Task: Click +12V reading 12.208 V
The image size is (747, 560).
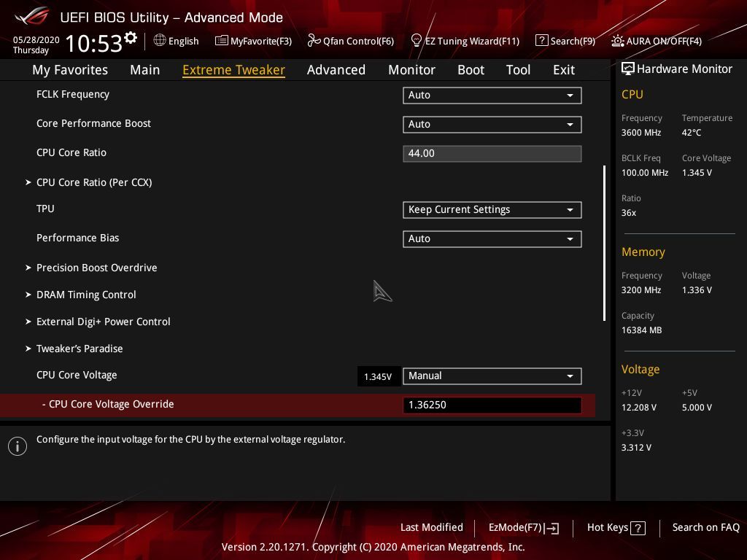Action: [639, 408]
